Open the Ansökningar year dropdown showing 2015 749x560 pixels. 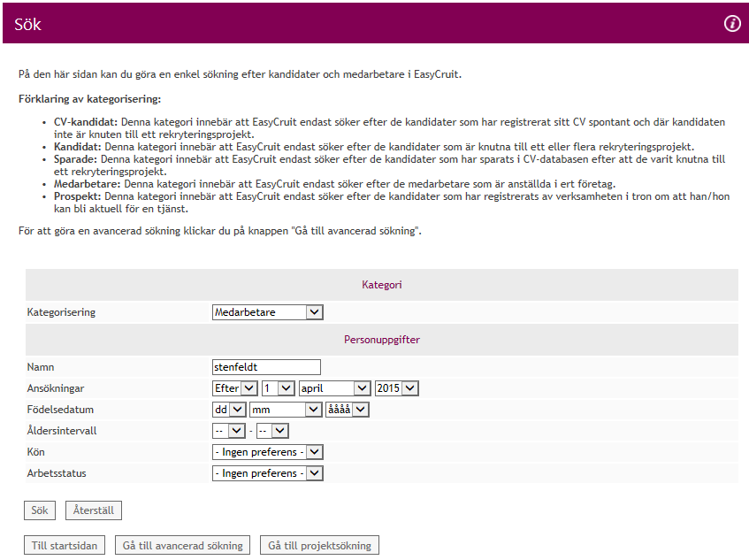396,388
